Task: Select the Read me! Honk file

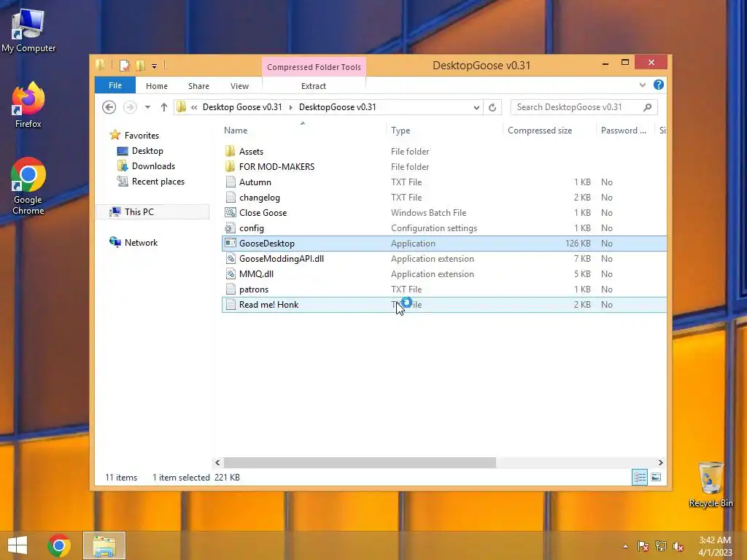Action: pos(444,305)
